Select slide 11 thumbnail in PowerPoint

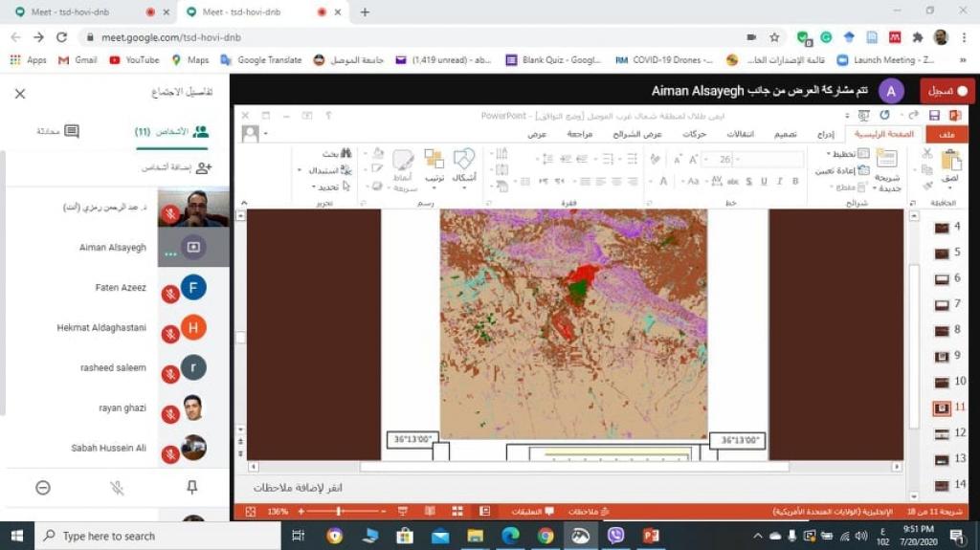pyautogui.click(x=943, y=407)
